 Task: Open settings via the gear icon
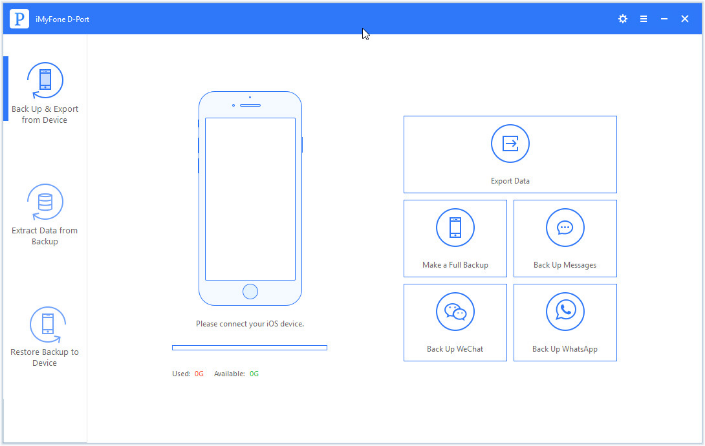coord(623,19)
